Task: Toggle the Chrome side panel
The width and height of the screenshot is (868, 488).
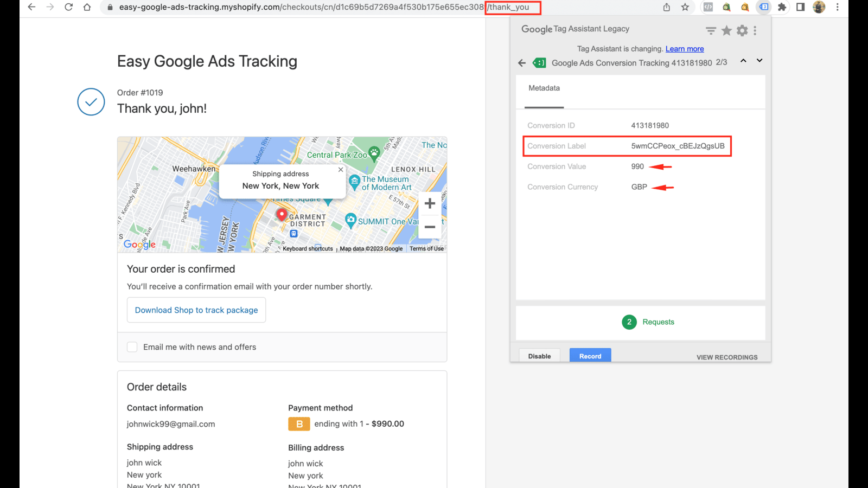Action: [800, 7]
